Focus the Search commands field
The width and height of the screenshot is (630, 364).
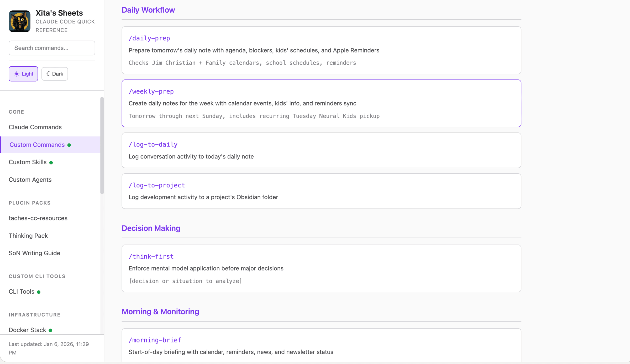[x=52, y=48]
